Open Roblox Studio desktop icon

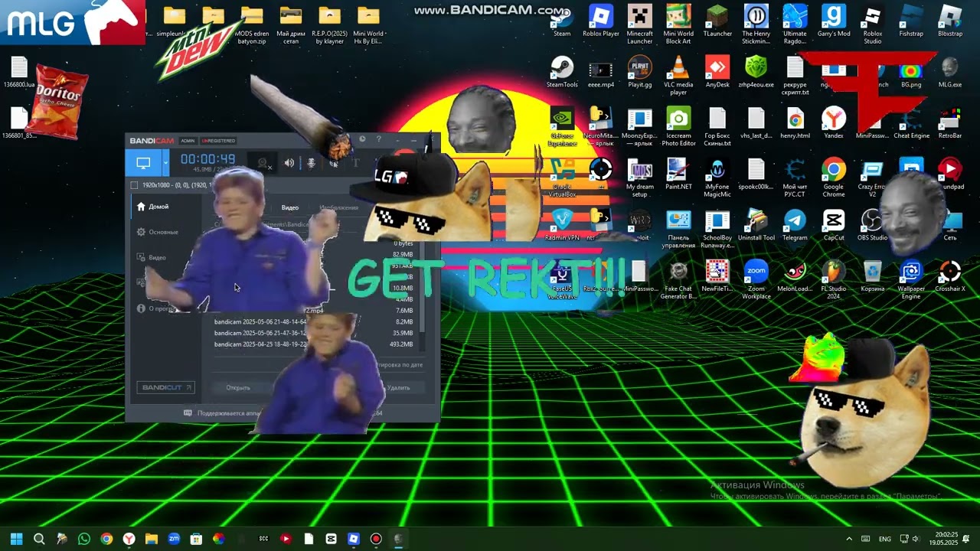click(x=873, y=24)
